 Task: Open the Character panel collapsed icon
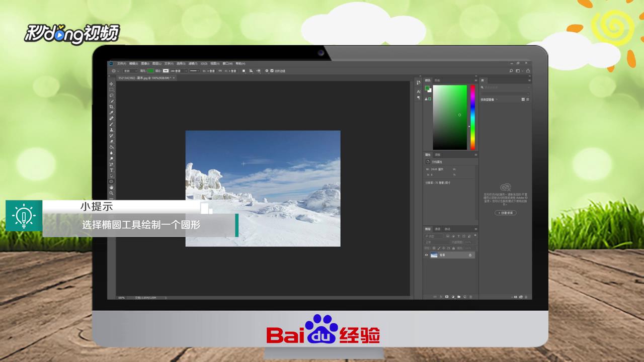(418, 92)
